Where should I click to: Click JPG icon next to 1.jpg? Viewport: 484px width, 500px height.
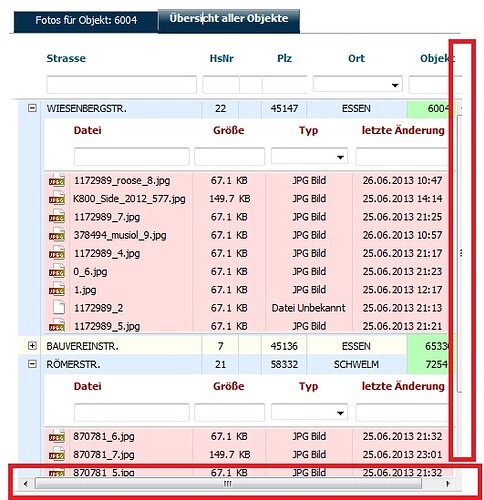pos(57,289)
